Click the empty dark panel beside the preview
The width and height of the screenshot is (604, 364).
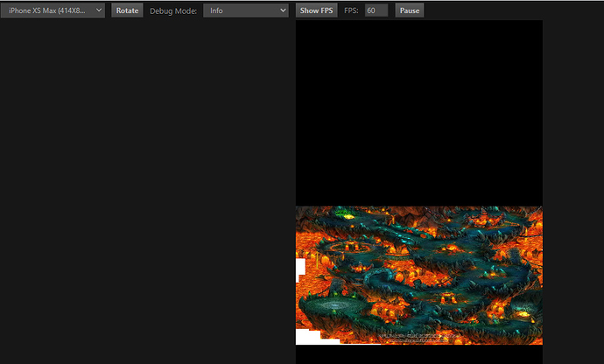point(148,192)
